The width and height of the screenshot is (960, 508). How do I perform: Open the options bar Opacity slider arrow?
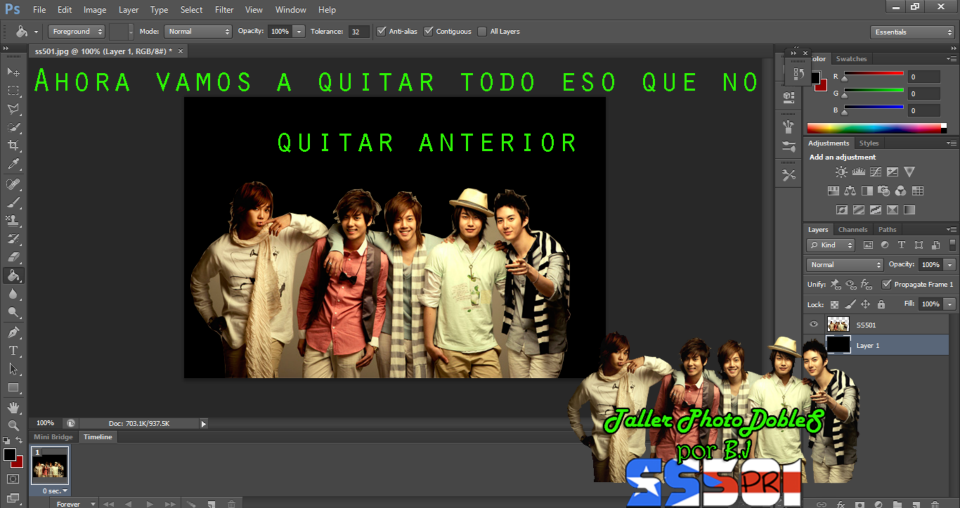pyautogui.click(x=299, y=31)
